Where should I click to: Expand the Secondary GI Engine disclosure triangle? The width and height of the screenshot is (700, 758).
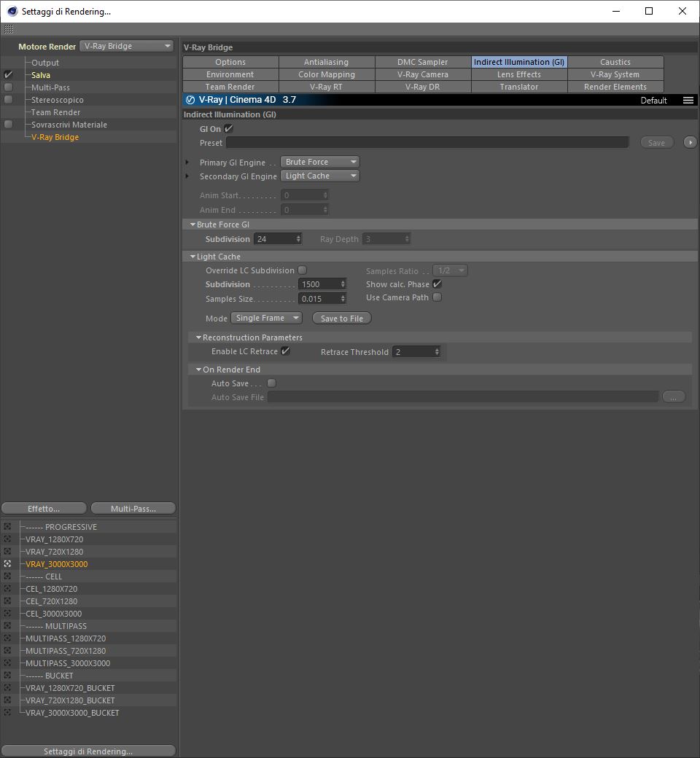(187, 176)
